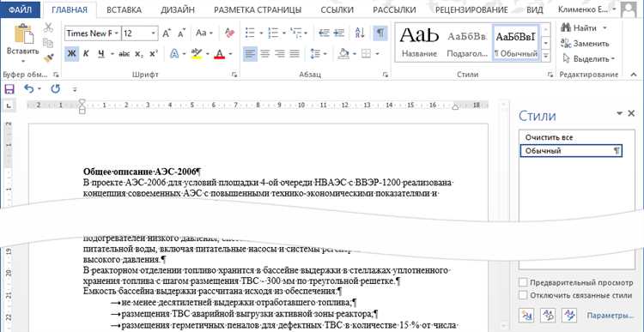Click the tab selector at the ruler corner

click(x=9, y=106)
